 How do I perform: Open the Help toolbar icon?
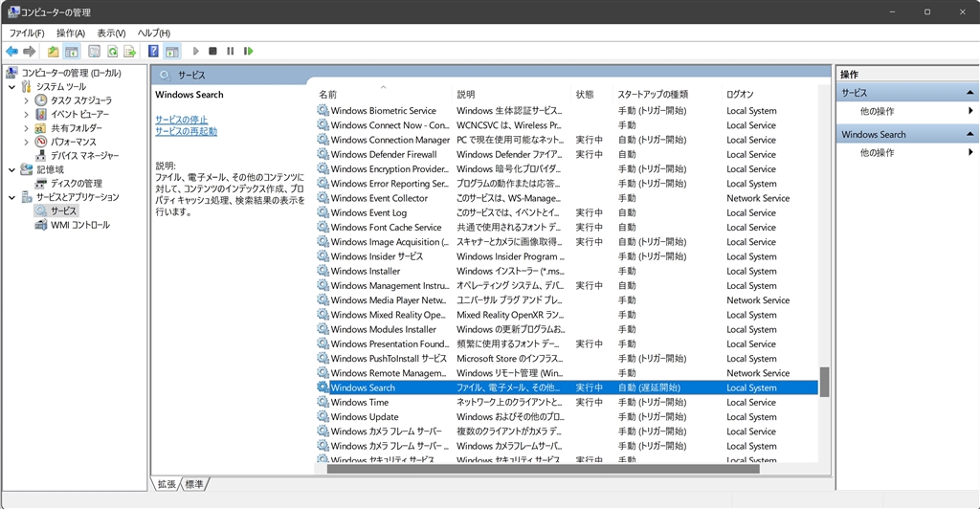pos(153,52)
